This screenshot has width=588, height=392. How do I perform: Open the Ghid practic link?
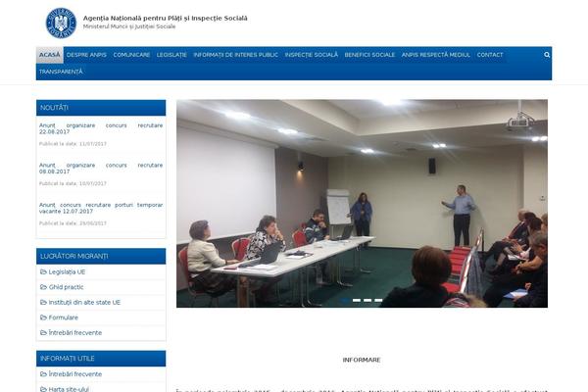(66, 287)
